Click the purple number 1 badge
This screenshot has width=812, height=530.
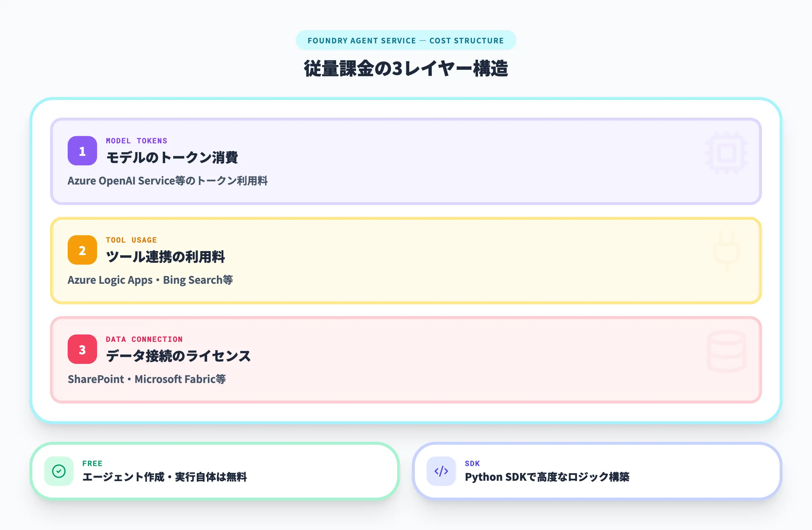(82, 151)
